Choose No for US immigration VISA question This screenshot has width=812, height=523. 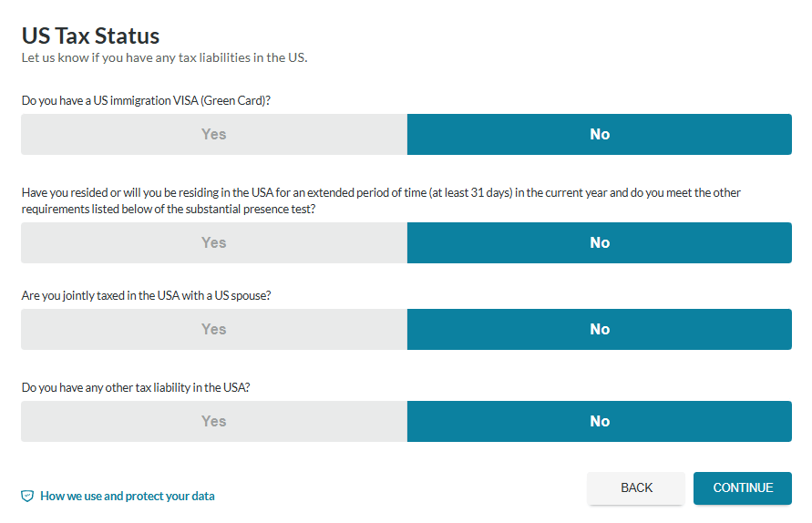tap(599, 134)
